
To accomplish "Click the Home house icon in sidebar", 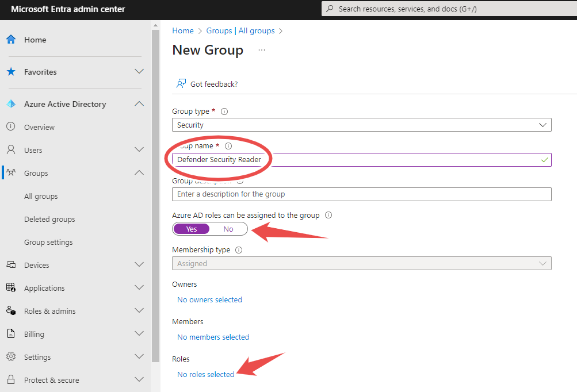I will click(x=11, y=39).
